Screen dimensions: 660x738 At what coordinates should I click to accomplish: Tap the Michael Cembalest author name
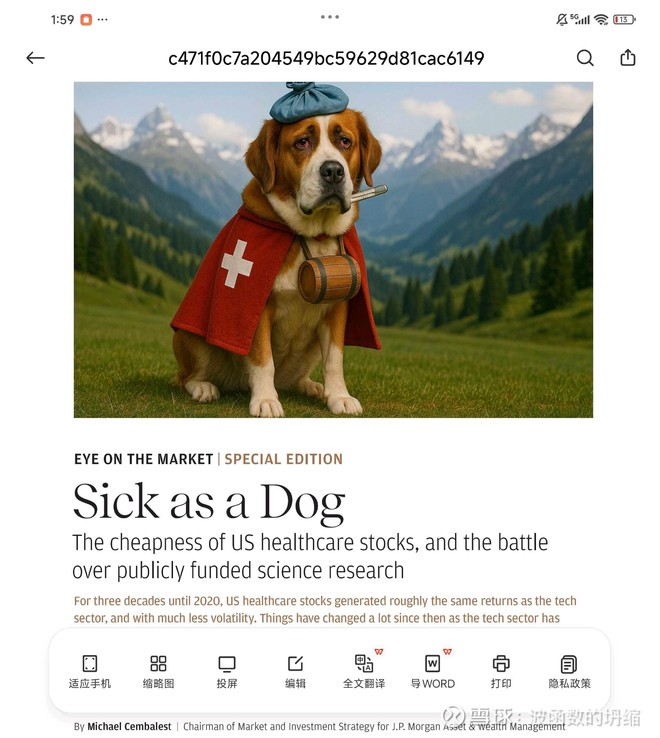(x=129, y=726)
